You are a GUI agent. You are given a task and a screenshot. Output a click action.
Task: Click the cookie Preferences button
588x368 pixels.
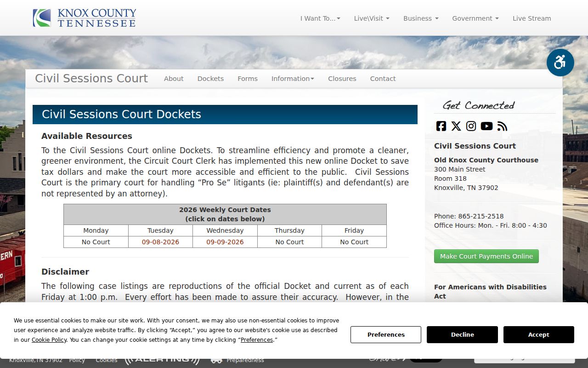pos(386,334)
